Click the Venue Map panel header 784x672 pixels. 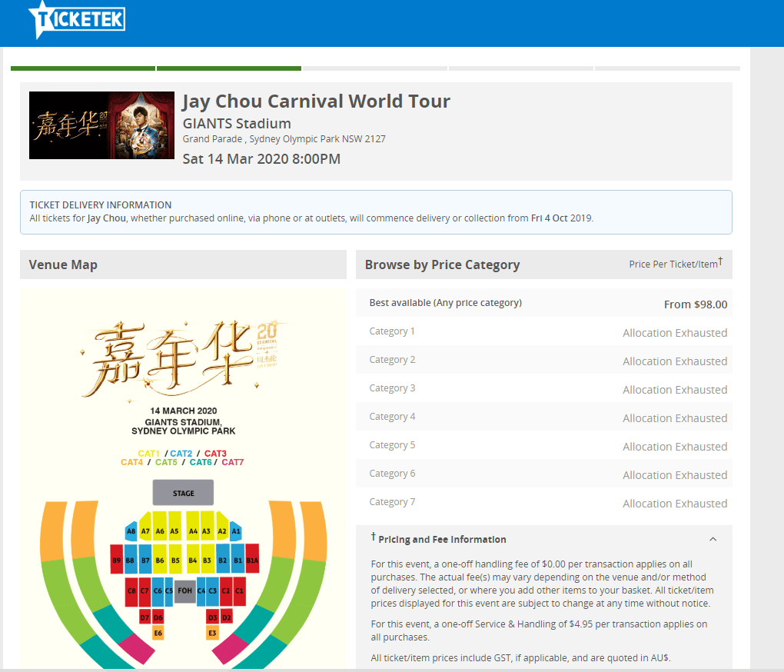pos(183,264)
